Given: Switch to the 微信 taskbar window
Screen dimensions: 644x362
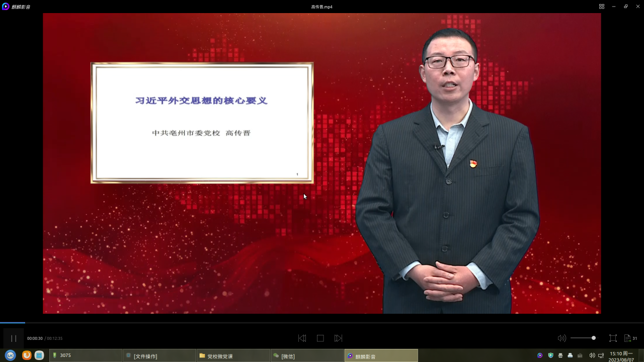Looking at the screenshot, I should [306, 355].
